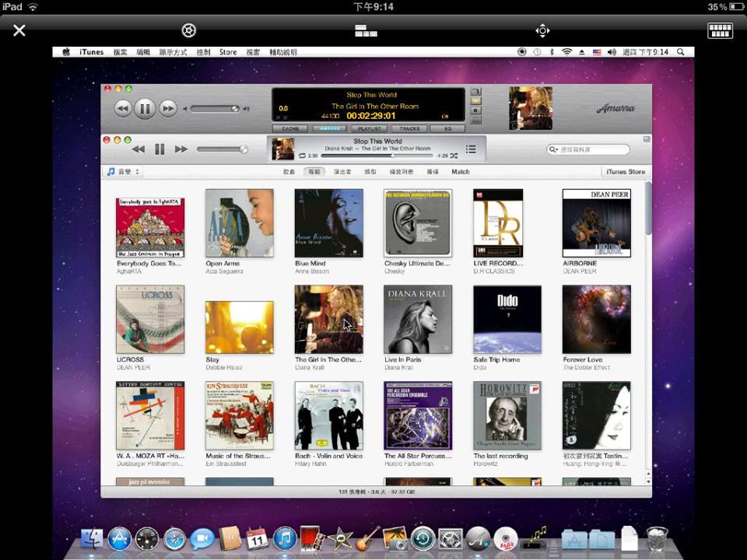
Task: Open the screen selector icon in top bar
Action: click(x=366, y=30)
